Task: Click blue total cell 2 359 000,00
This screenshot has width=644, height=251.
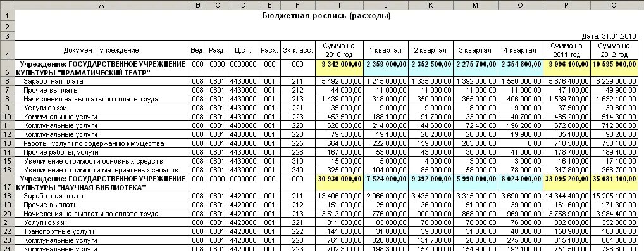Action: coord(386,68)
